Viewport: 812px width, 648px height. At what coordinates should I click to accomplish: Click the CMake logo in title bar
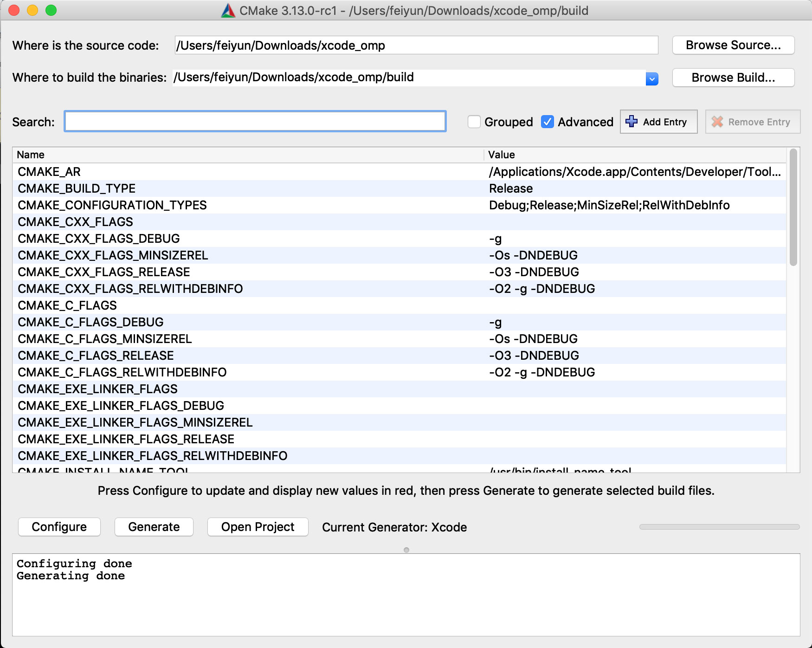[228, 10]
